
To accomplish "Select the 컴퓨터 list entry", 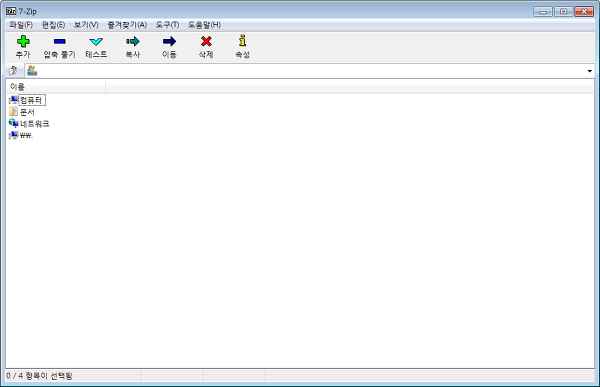I will pyautogui.click(x=32, y=100).
